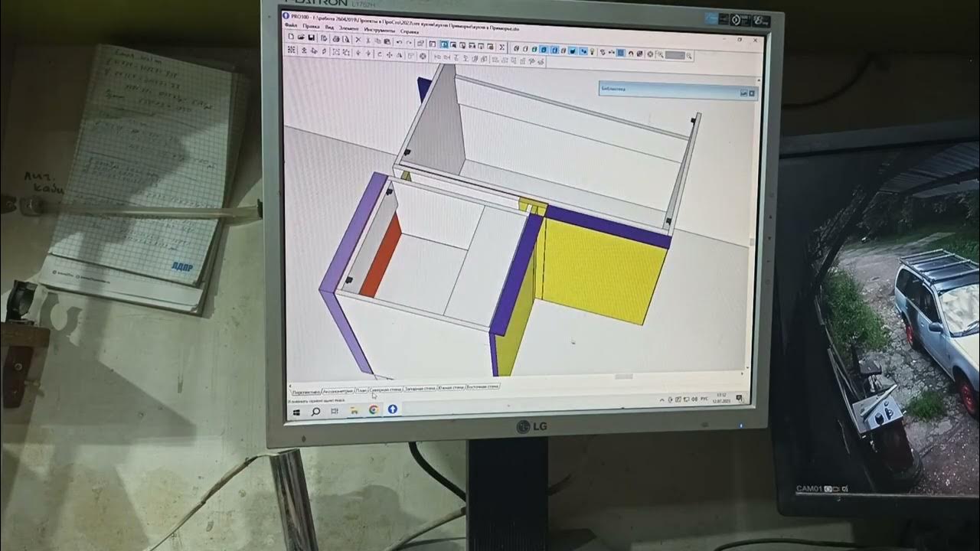Create a new project with New icon
Screen dimensions: 980x551
(291, 36)
